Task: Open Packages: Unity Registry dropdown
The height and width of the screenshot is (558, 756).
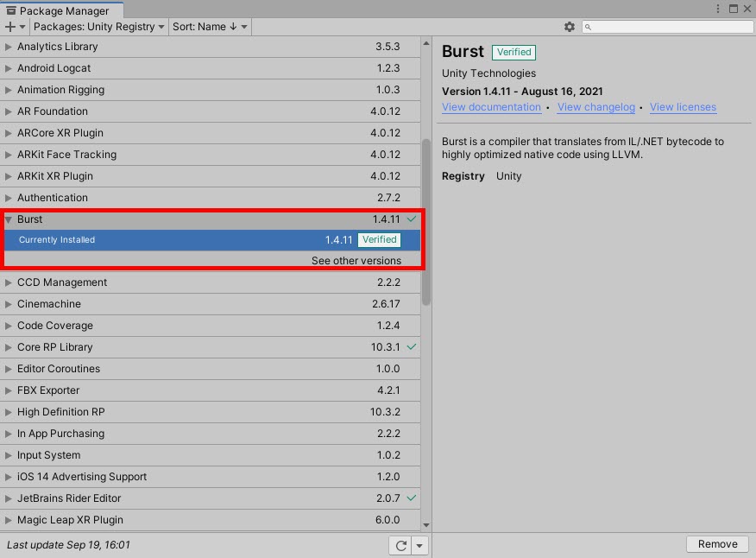Action: [x=99, y=27]
